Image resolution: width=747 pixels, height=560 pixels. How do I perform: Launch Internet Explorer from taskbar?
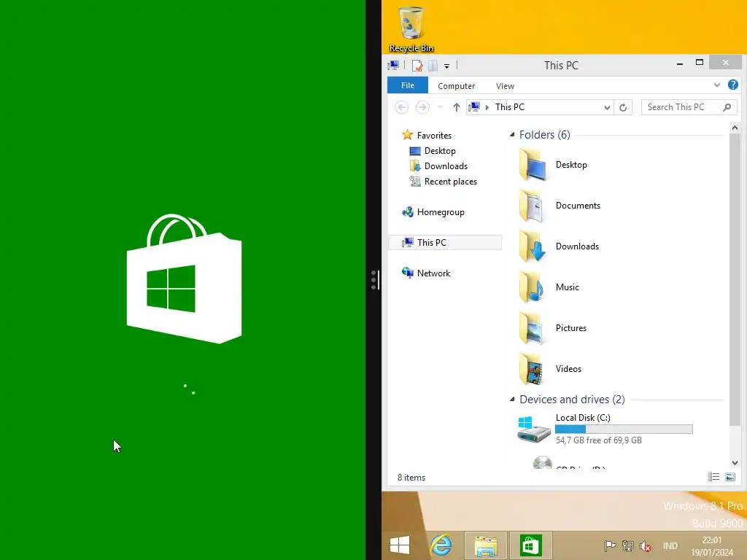click(441, 545)
